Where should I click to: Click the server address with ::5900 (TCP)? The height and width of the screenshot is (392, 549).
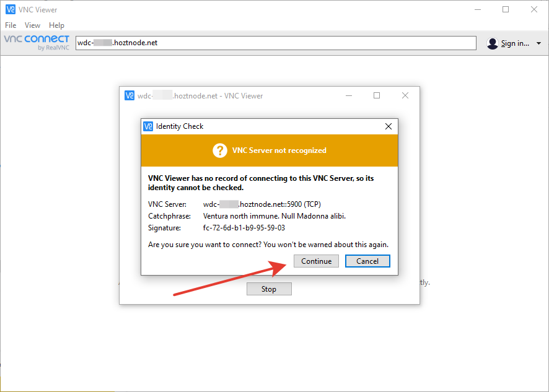[262, 204]
